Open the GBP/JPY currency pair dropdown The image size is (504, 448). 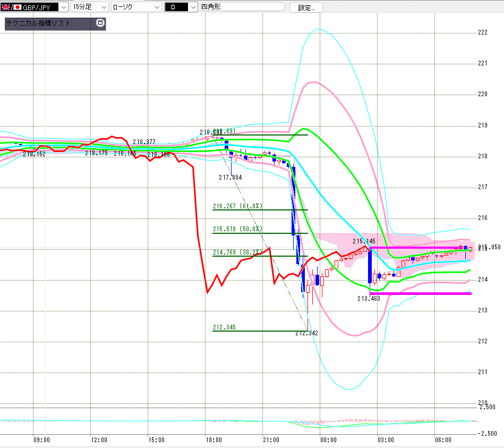64,7
